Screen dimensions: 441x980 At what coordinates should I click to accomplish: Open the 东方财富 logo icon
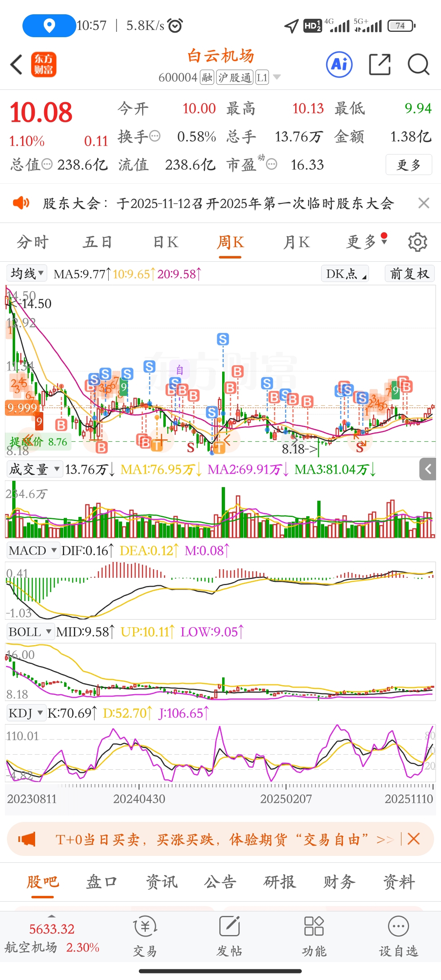tap(44, 65)
